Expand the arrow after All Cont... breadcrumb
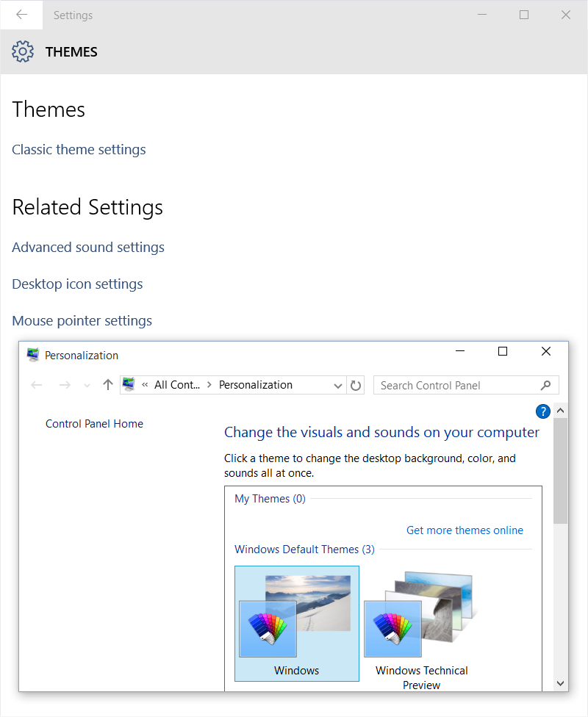 click(x=209, y=385)
